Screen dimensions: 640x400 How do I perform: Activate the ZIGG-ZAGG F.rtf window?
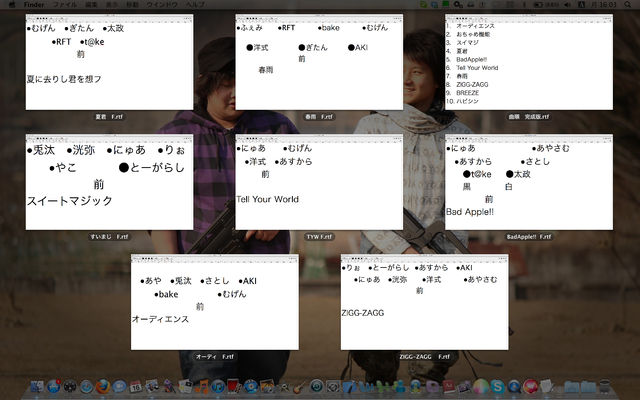tap(424, 310)
